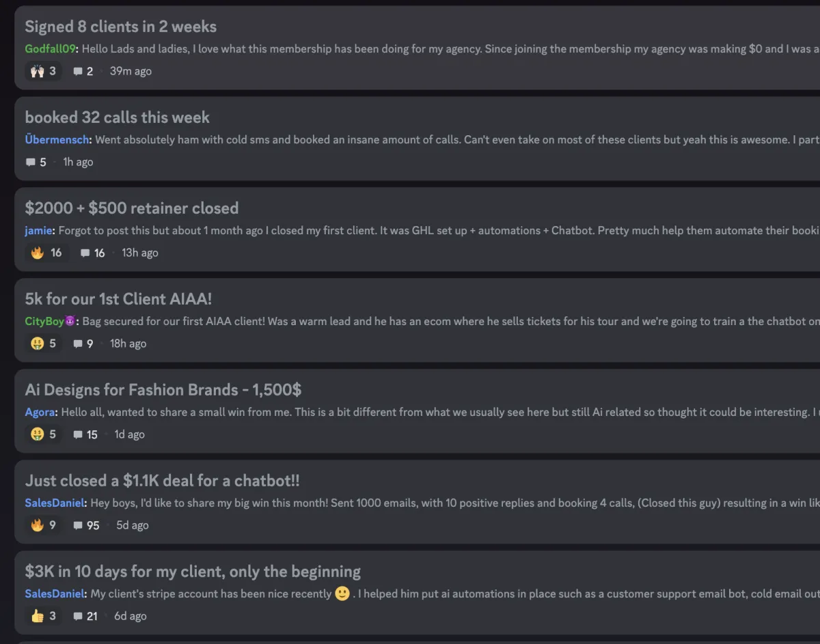Open post titled Signed 8 clients in 2 weeks
The height and width of the screenshot is (644, 820).
[121, 27]
